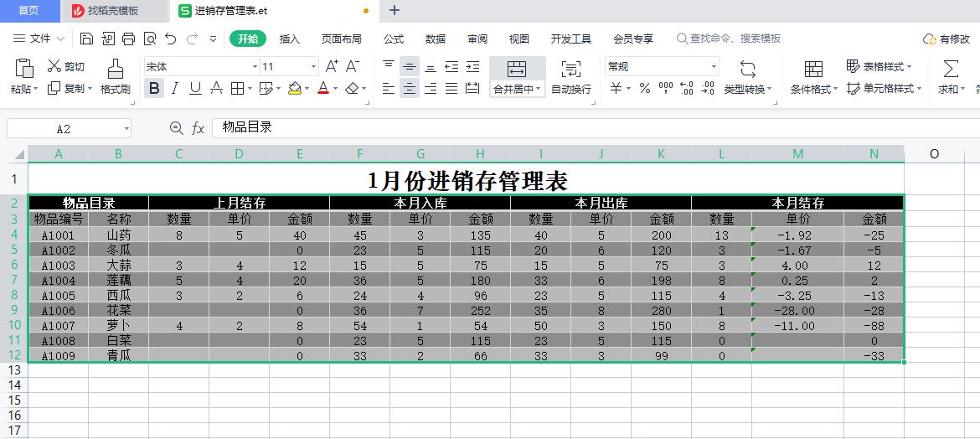Open Print Preview icon
Viewport: 980px width, 439px height.
[x=150, y=39]
